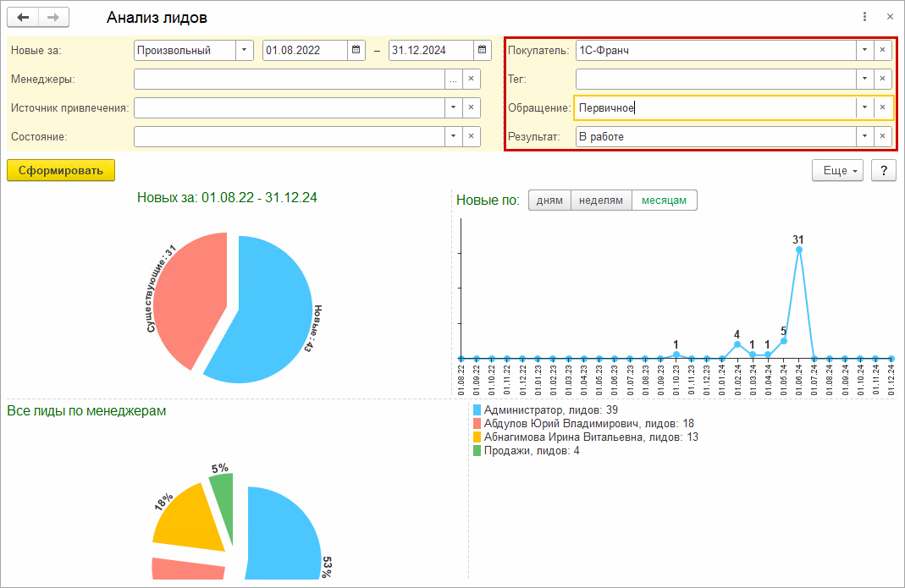Image resolution: width=905 pixels, height=588 pixels.
Task: Click the chart point labeled 5
Action: [784, 341]
